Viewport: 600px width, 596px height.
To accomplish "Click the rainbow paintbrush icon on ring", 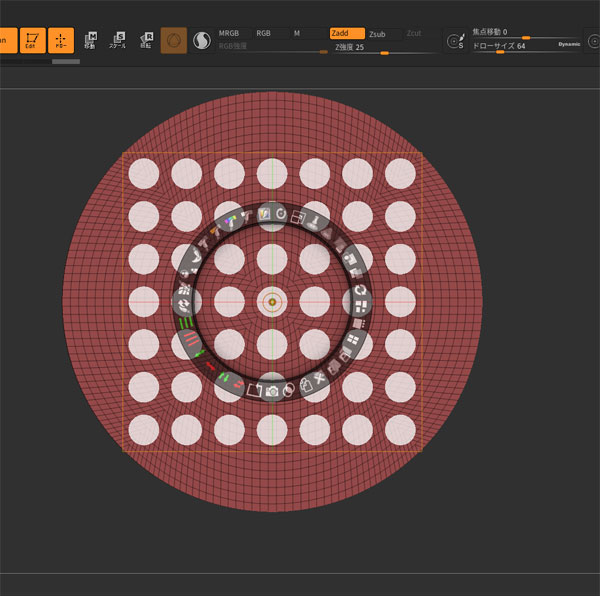I will pyautogui.click(x=231, y=222).
